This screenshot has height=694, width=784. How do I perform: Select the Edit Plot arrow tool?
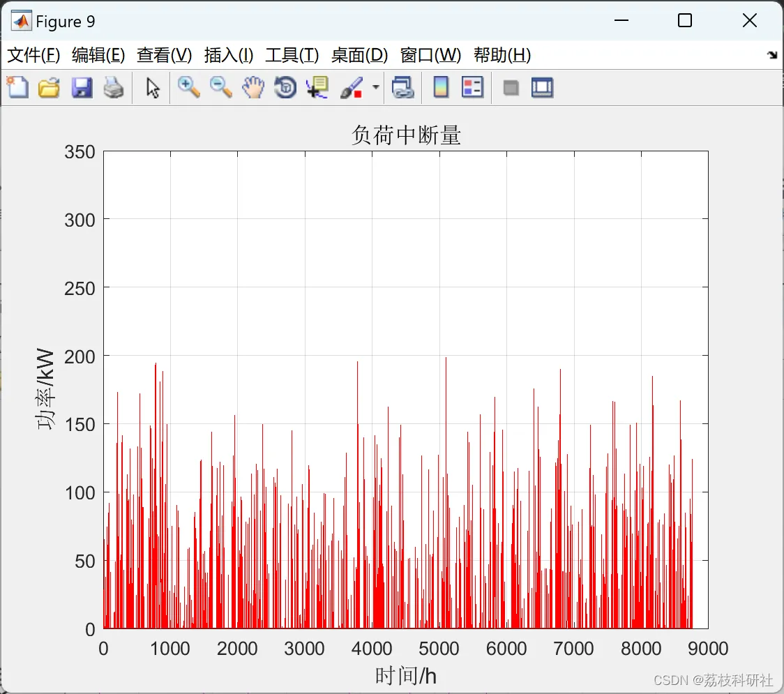[153, 88]
